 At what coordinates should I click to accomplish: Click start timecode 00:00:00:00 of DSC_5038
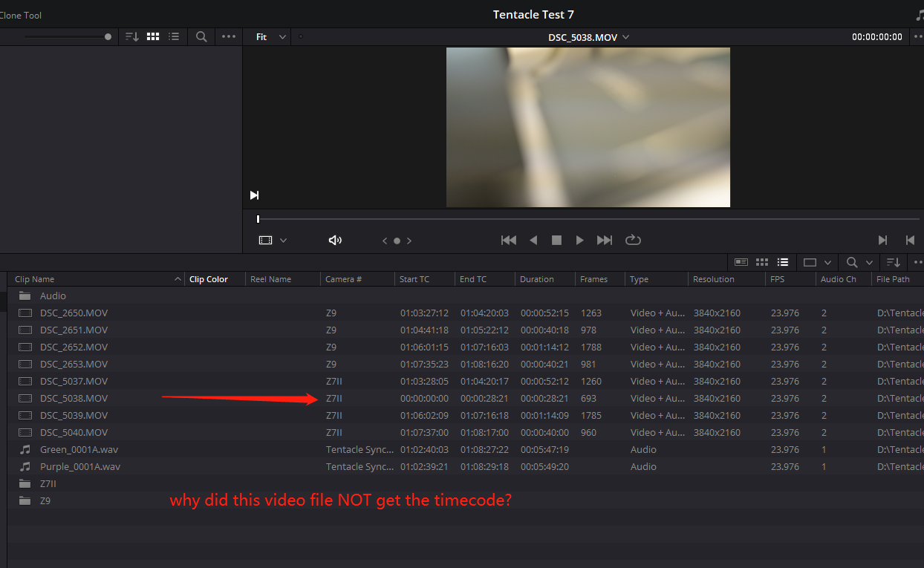click(x=424, y=398)
